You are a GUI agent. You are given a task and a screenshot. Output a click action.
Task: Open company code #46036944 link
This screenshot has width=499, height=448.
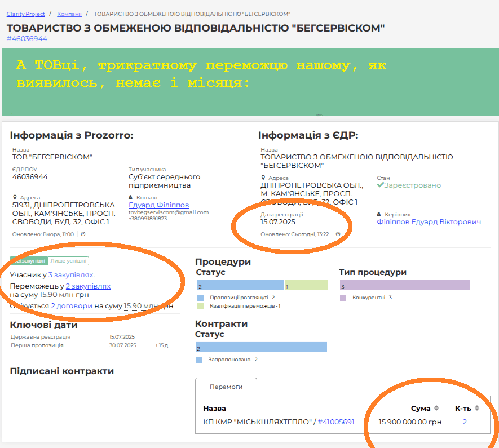[27, 39]
